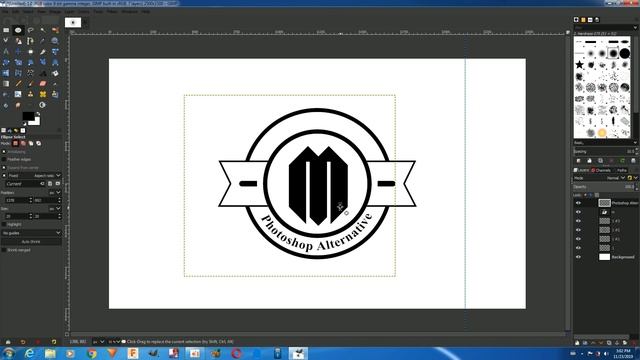Click the background white color swatch

coord(36,122)
